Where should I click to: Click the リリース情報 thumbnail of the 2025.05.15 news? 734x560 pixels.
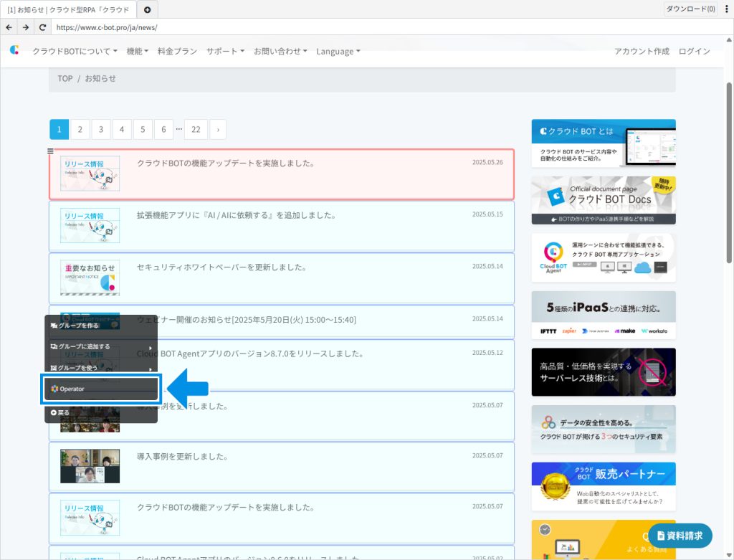click(x=90, y=225)
